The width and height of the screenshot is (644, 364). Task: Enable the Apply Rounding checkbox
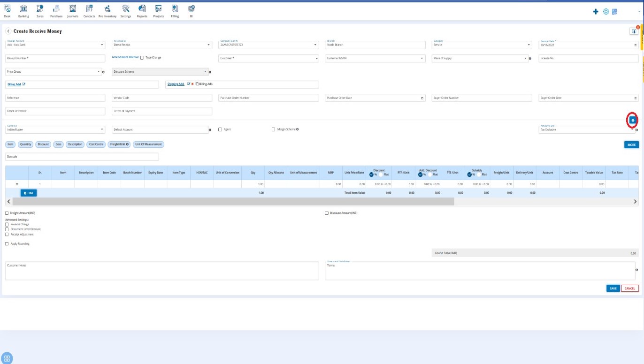(7, 243)
